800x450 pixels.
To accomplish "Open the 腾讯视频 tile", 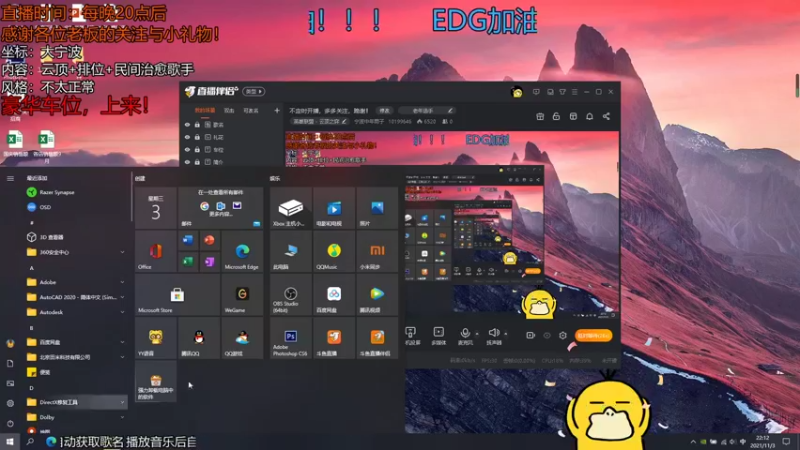I will pyautogui.click(x=378, y=294).
